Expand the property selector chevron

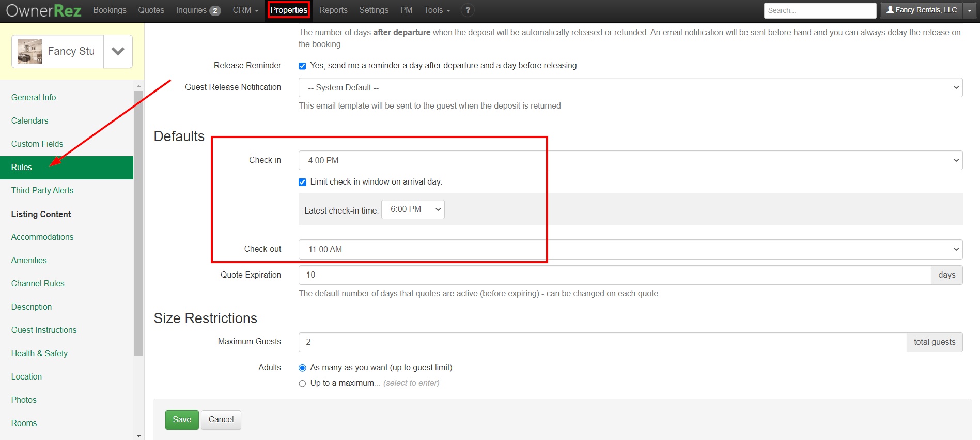(x=118, y=51)
